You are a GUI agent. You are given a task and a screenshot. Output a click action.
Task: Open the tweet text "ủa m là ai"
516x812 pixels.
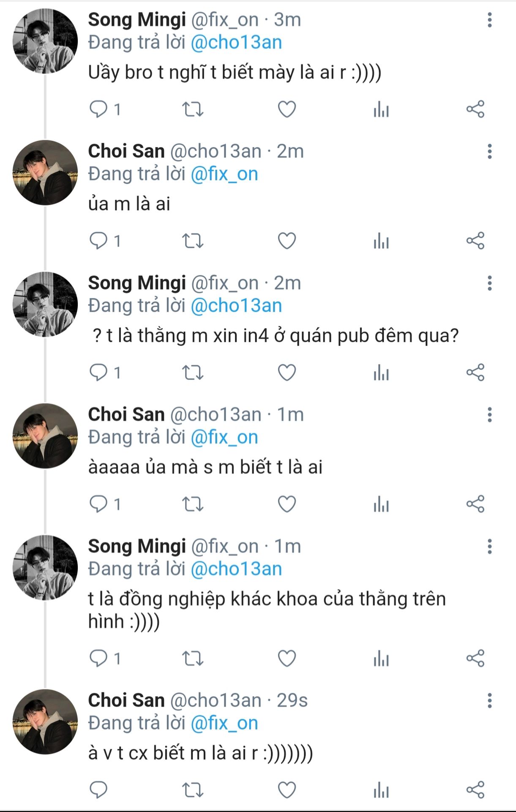129,204
